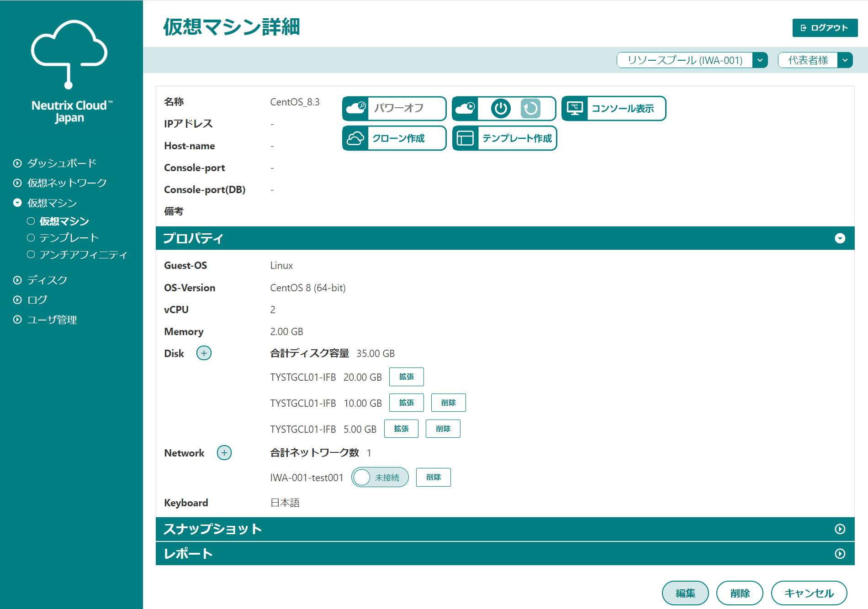Click the 35.00 GB total disk value

click(x=376, y=353)
